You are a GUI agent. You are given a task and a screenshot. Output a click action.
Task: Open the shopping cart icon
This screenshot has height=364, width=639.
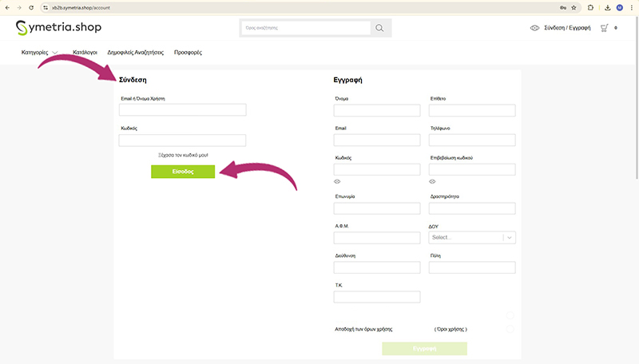[605, 28]
